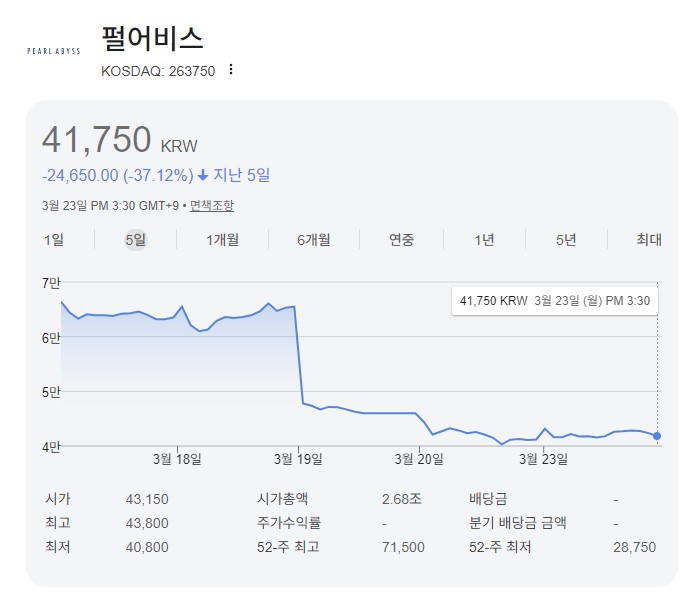The height and width of the screenshot is (599, 692).
Task: Click the 시가총액 value 2.68조
Action: pos(401,497)
